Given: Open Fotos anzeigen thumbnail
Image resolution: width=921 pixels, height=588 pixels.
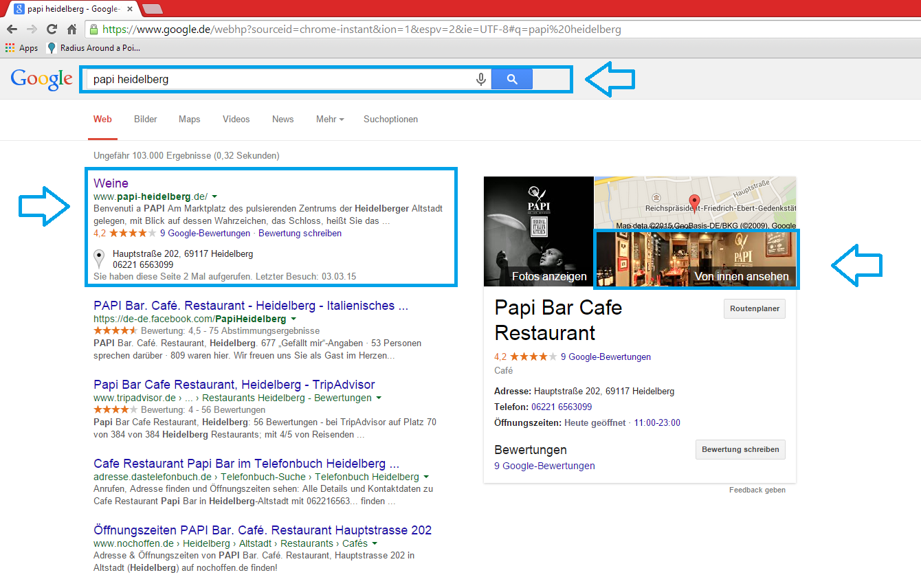Looking at the screenshot, I should 538,231.
